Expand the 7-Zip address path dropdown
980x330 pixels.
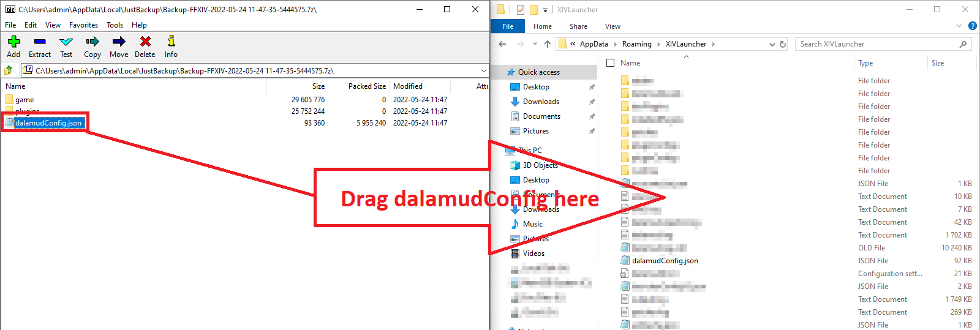pyautogui.click(x=483, y=70)
